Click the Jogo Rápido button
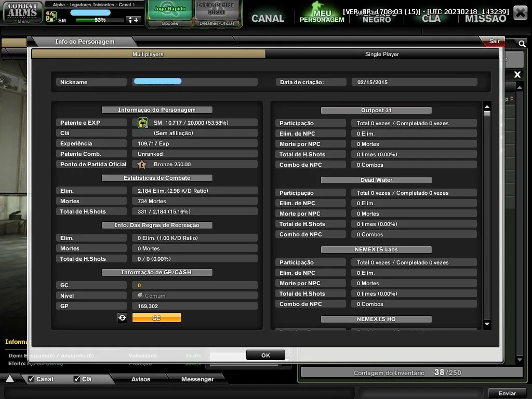Viewport: 532px width, 399px height. (x=170, y=10)
